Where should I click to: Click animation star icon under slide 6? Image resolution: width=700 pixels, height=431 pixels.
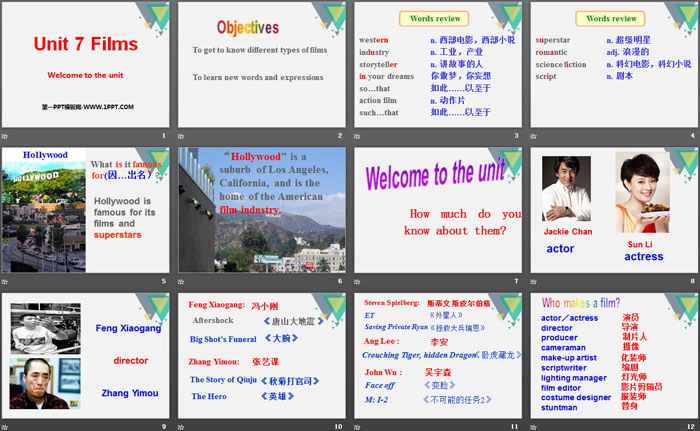click(x=181, y=282)
